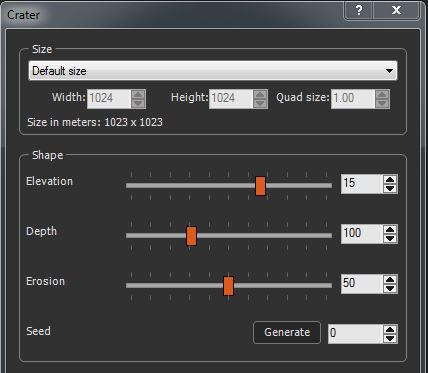The width and height of the screenshot is (428, 373).
Task: Click the Erosion label
Action: pyautogui.click(x=45, y=281)
